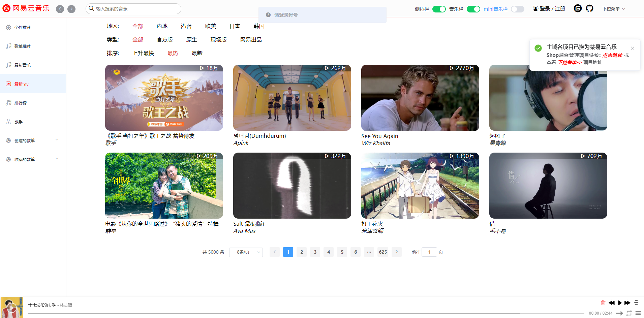Image resolution: width=644 pixels, height=318 pixels.
Task: Filter region by 欧美
Action: [x=211, y=26]
